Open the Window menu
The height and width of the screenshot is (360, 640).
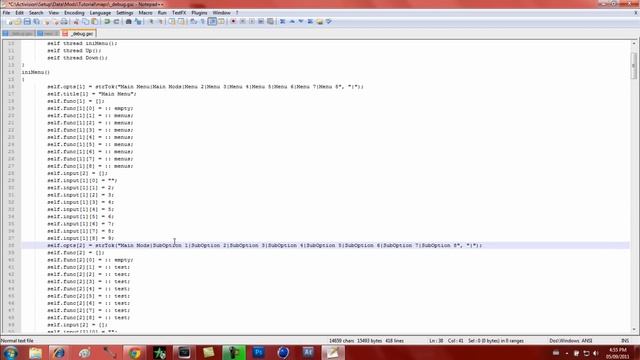tap(222, 13)
